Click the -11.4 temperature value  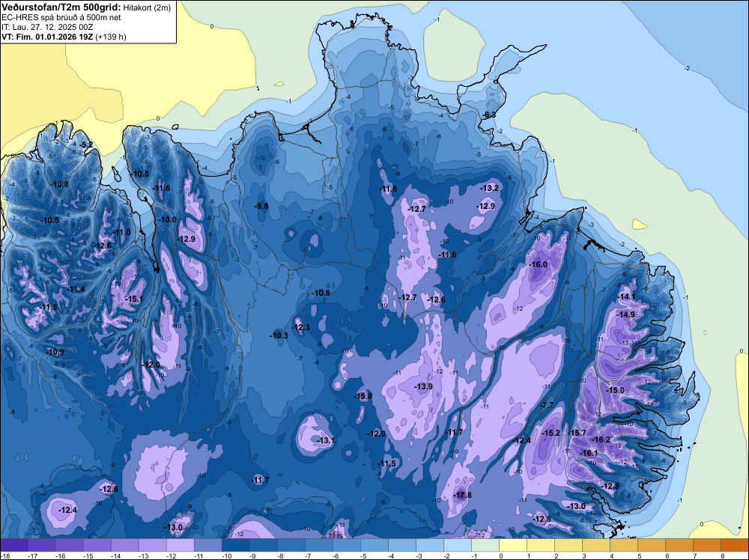point(76,289)
